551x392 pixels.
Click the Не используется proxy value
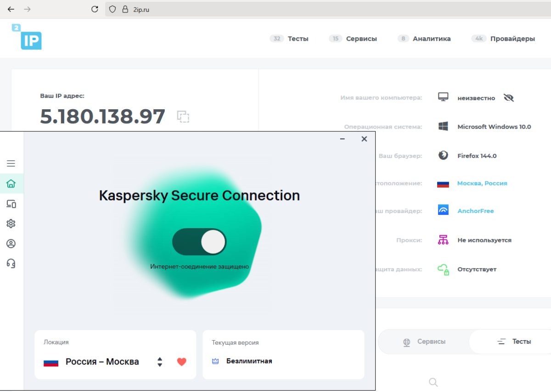[x=484, y=240]
